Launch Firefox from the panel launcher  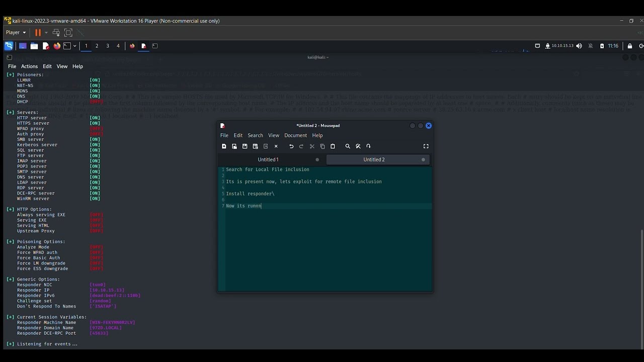(57, 46)
